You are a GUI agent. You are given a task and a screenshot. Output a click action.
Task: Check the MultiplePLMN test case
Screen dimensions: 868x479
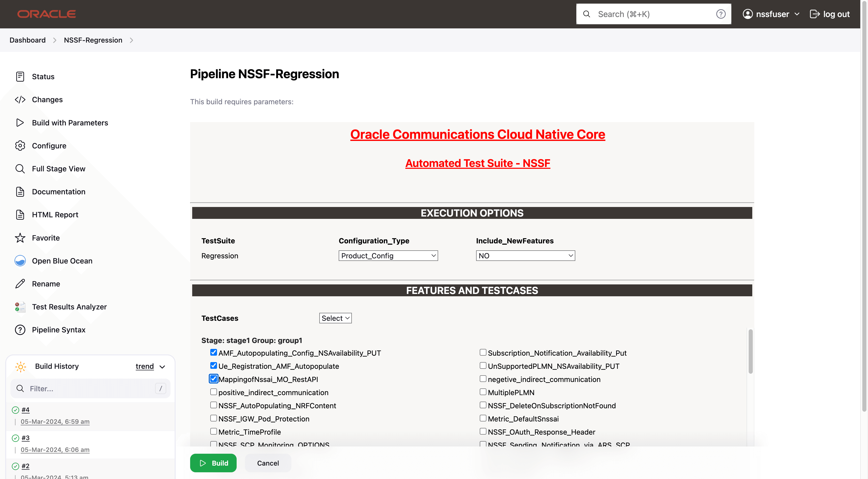coord(483,392)
